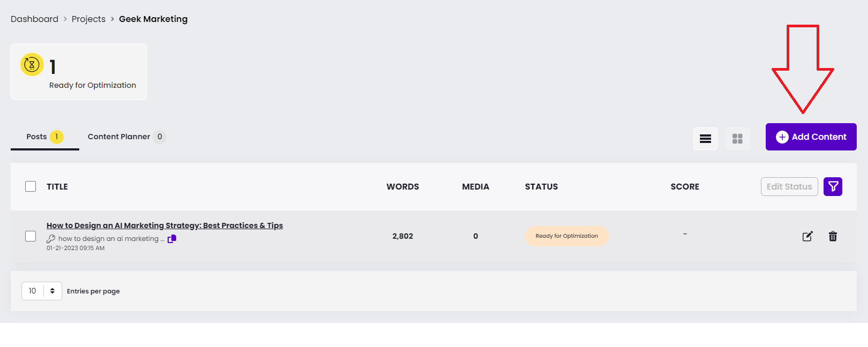Go to Projects breadcrumb

[88, 19]
